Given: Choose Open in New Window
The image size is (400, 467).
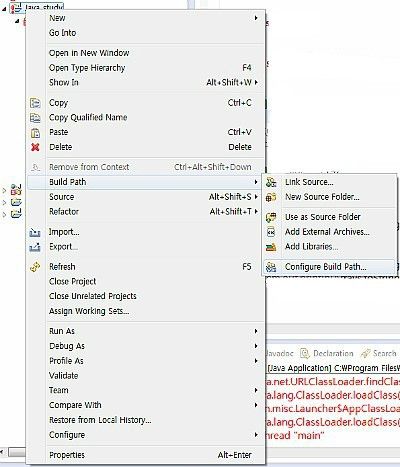Looking at the screenshot, I should click(89, 53).
